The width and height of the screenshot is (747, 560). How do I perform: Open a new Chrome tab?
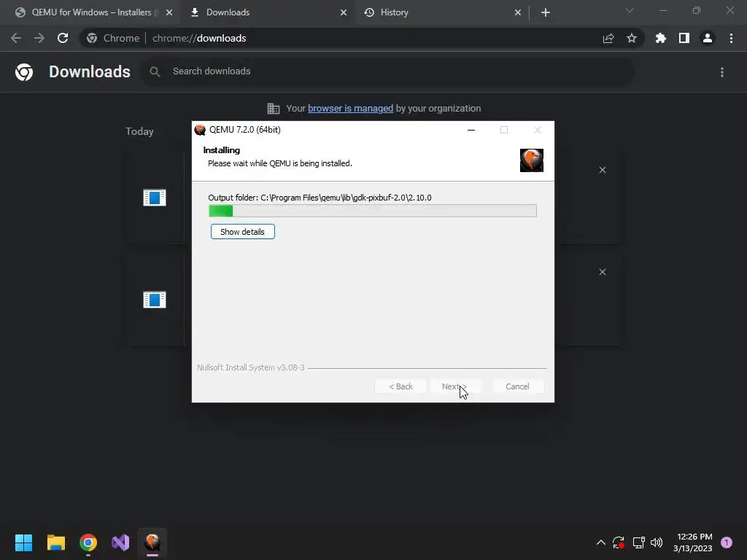pyautogui.click(x=546, y=12)
